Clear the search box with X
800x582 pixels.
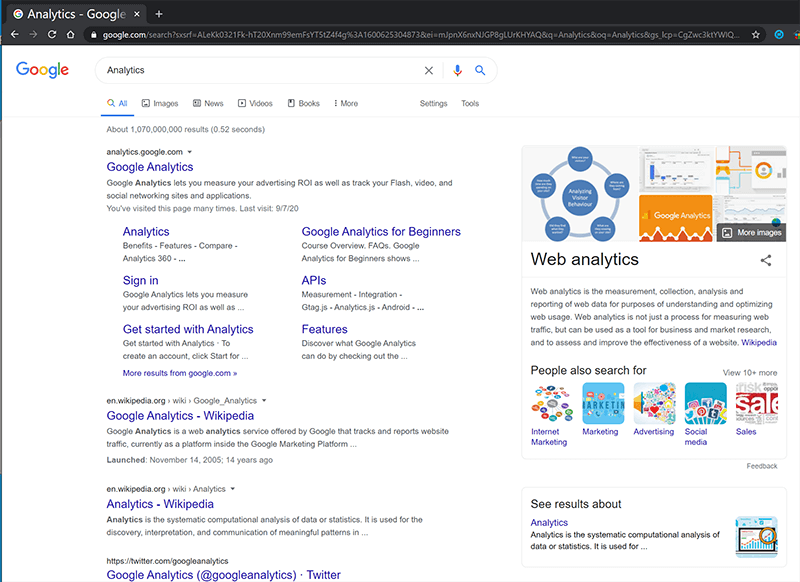[429, 70]
